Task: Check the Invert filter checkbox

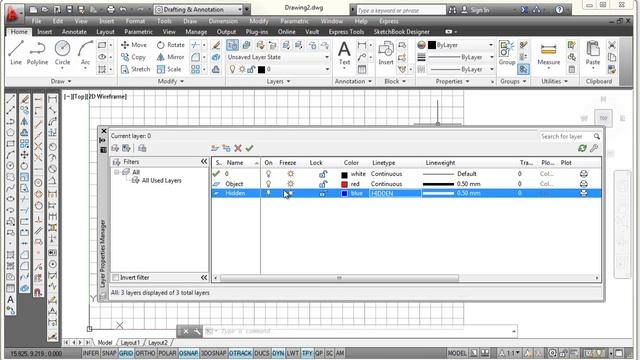Action: pos(116,278)
